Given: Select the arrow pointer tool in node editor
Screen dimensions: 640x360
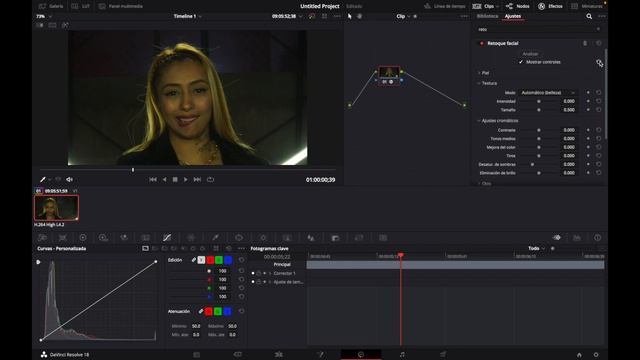Looking at the screenshot, I should pos(349,16).
